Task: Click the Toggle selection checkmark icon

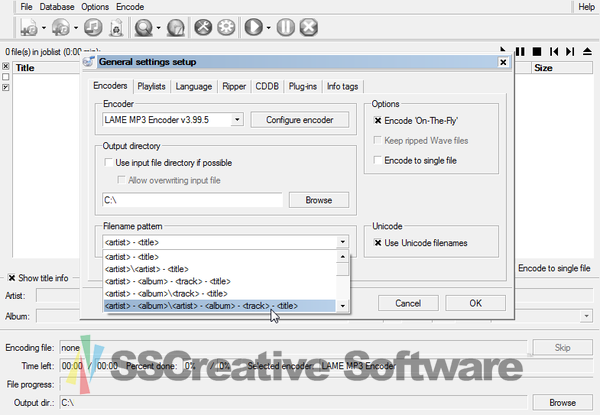Action: pyautogui.click(x=6, y=88)
